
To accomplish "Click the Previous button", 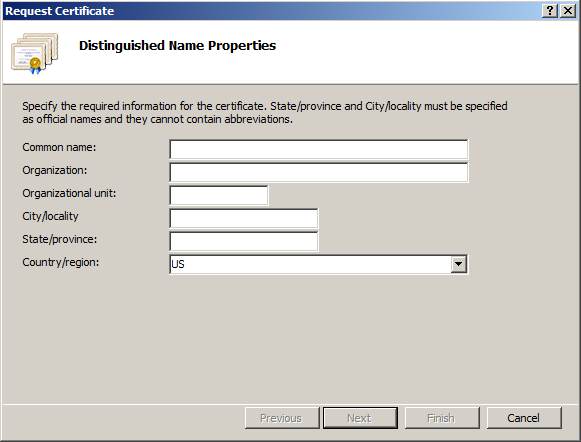I will coord(282,418).
